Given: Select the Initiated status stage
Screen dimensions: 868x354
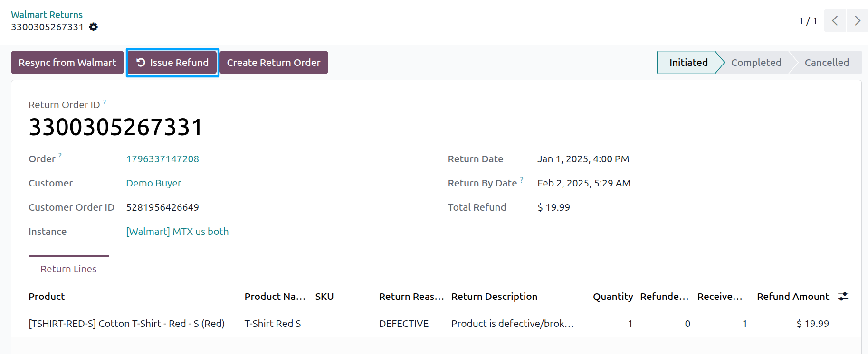Looking at the screenshot, I should click(x=688, y=63).
